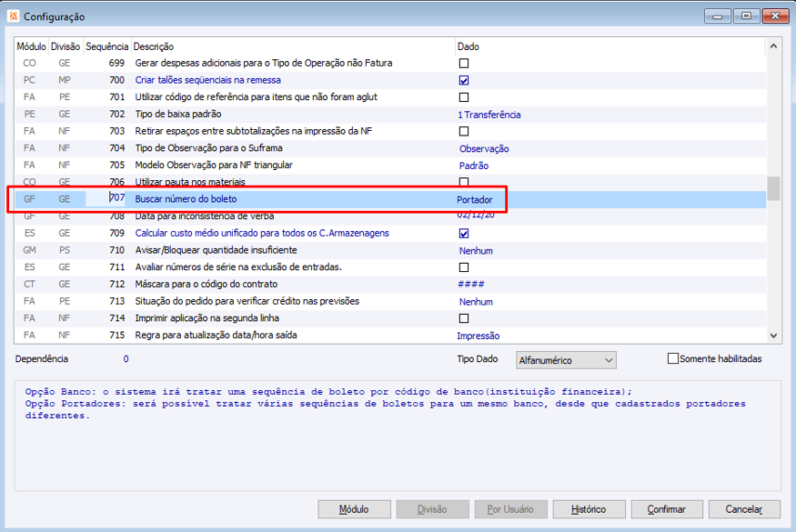This screenshot has width=796, height=532.
Task: Click the Configuração window app icon
Action: click(14, 16)
